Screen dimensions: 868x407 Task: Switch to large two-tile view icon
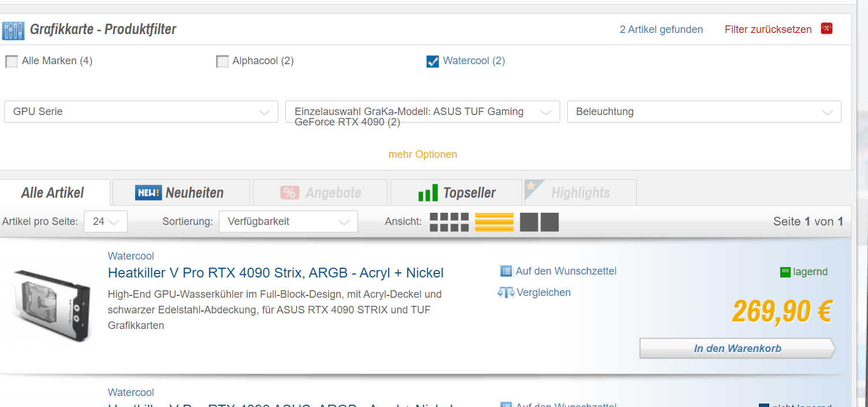539,222
